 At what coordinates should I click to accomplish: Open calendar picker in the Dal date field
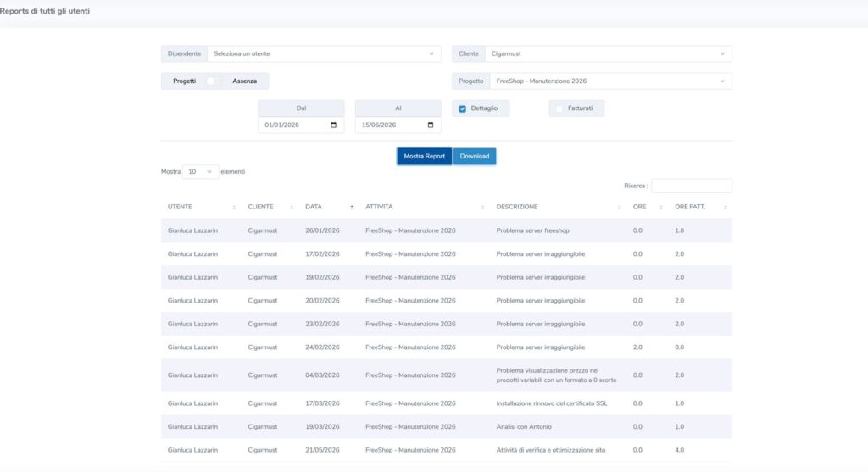point(333,125)
